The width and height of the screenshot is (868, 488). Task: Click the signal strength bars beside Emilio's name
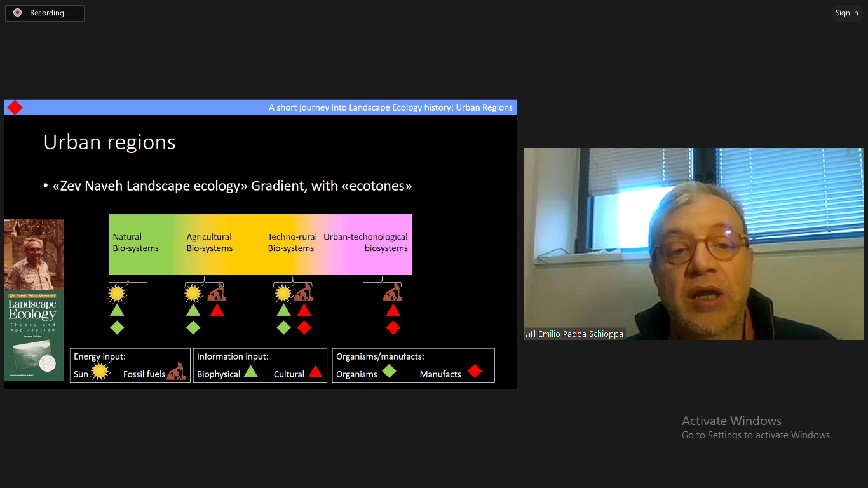[x=530, y=334]
